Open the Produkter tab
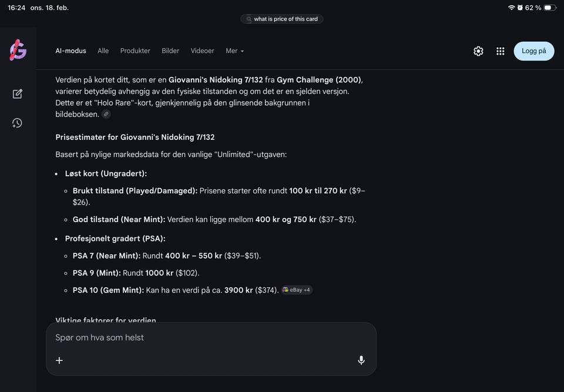This screenshot has height=392, width=564. (x=135, y=51)
